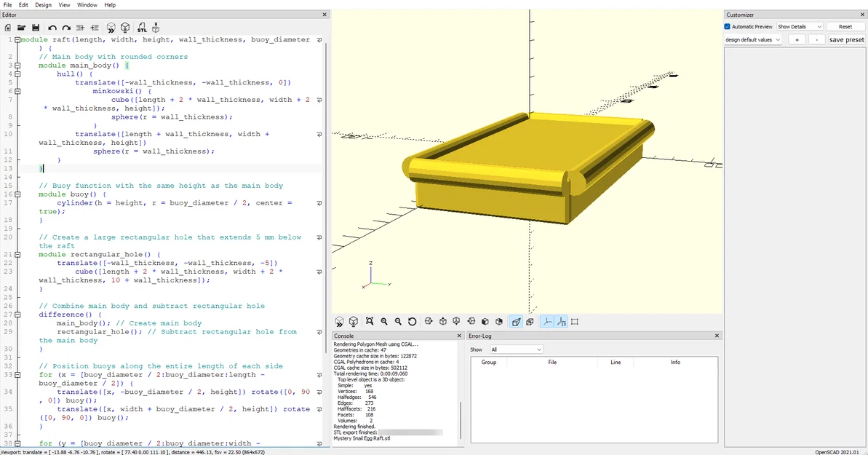The width and height of the screenshot is (868, 455).
Task: Collapse the minkowski() block at line 6
Action: [17, 92]
